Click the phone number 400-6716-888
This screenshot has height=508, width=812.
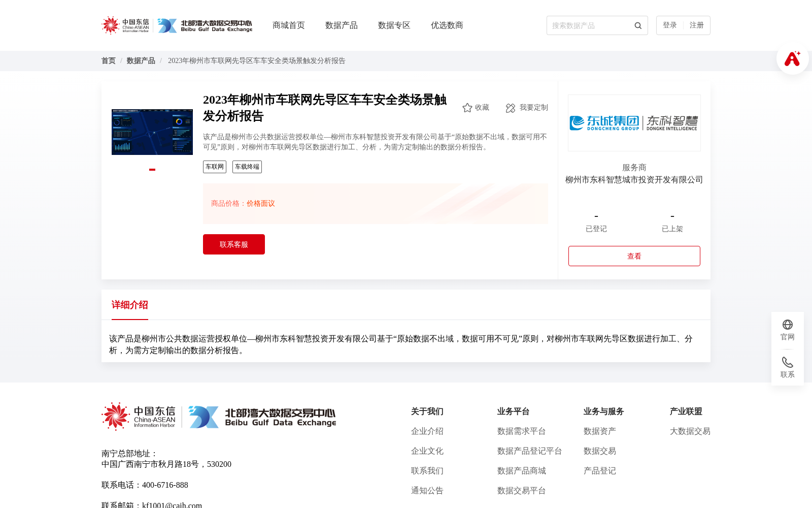165,485
